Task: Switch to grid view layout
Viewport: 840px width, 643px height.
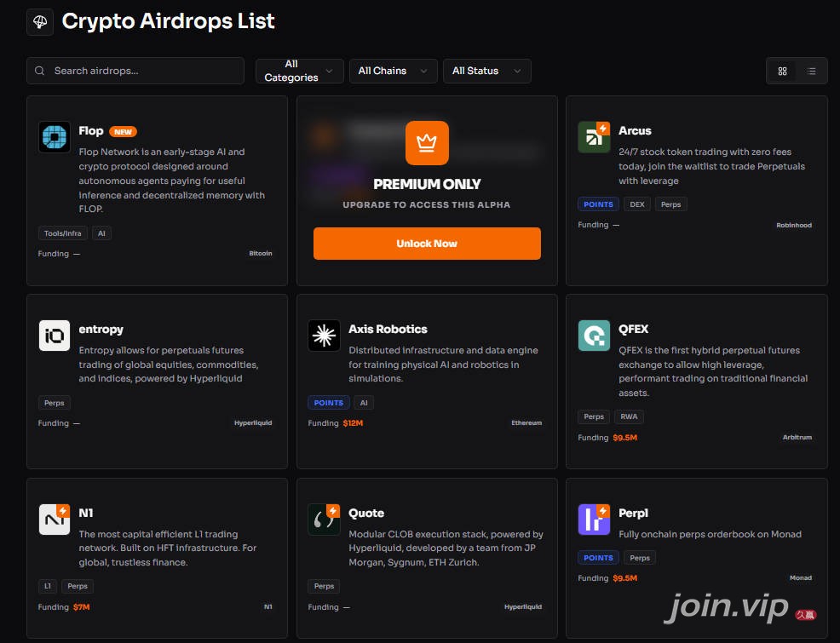Action: (x=782, y=72)
